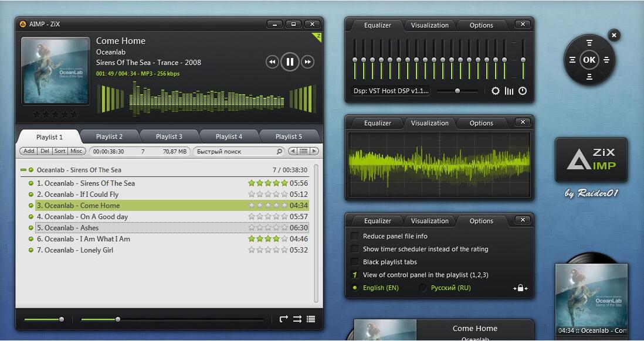This screenshot has height=341, width=644.
Task: Collapse the Oceanlab - Sirens Of The Sea group
Action: [x=23, y=170]
